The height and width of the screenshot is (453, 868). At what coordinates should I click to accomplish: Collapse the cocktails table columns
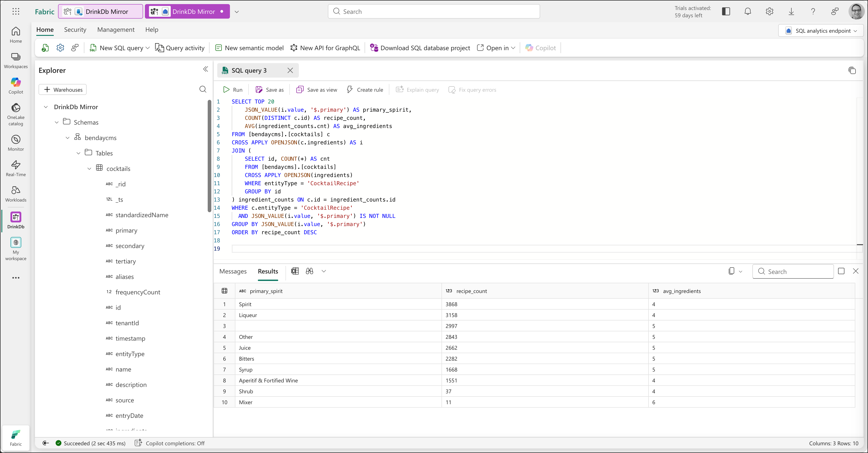(89, 169)
